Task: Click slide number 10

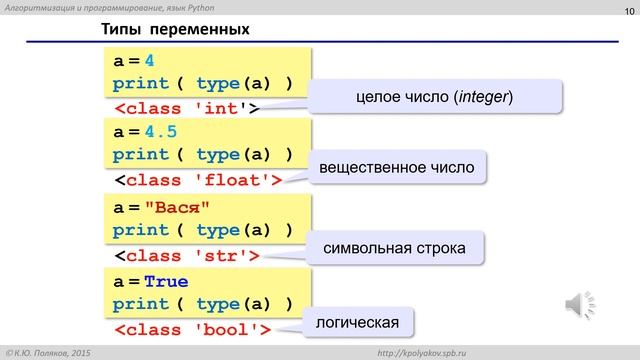Action: [x=629, y=11]
